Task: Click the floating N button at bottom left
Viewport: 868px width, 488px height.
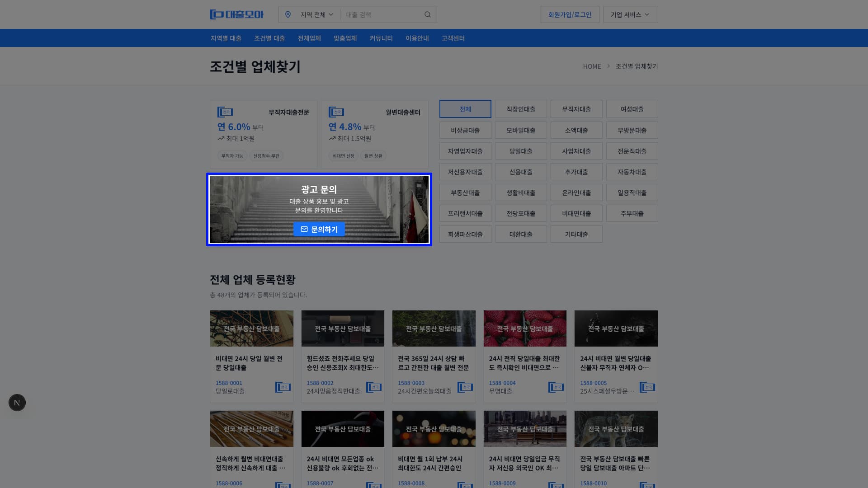Action: coord(17,402)
